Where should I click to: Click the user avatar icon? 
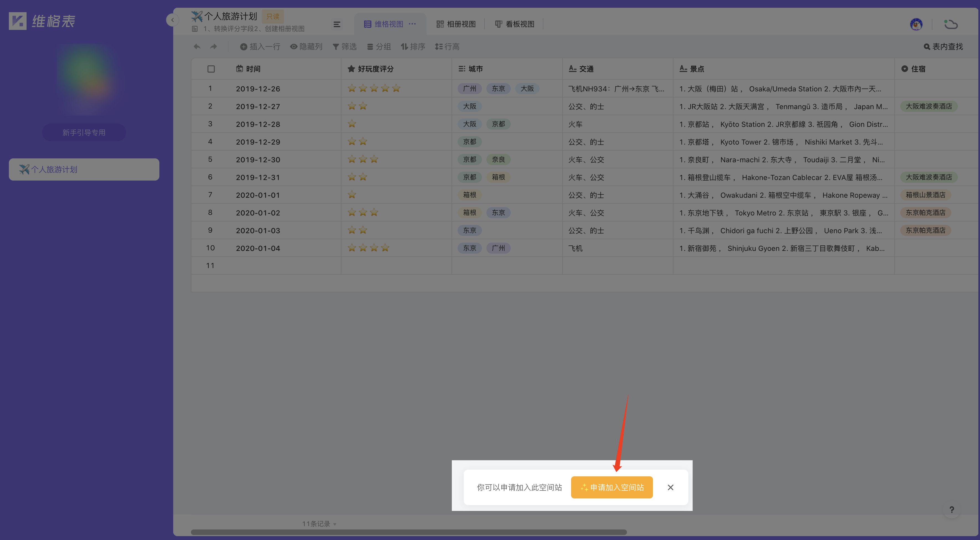click(x=916, y=24)
